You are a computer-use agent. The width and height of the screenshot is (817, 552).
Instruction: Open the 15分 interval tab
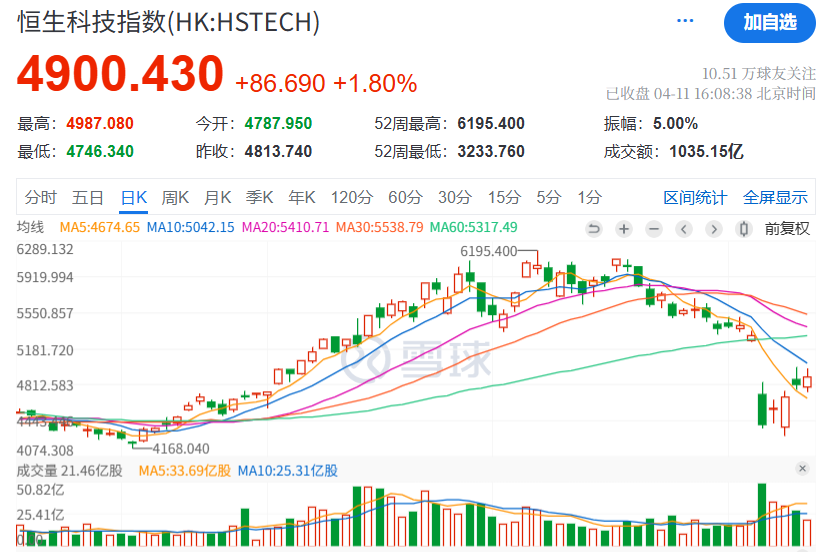(x=504, y=198)
